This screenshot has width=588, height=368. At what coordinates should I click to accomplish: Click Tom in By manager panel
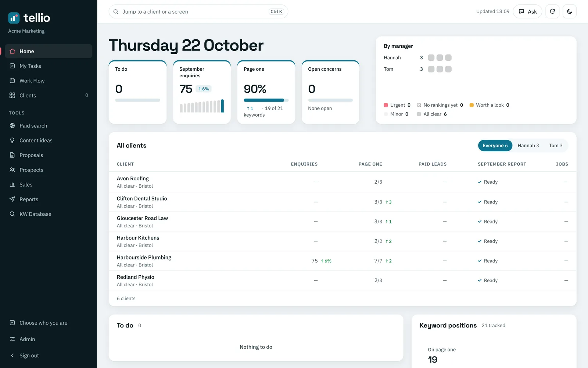pos(388,69)
